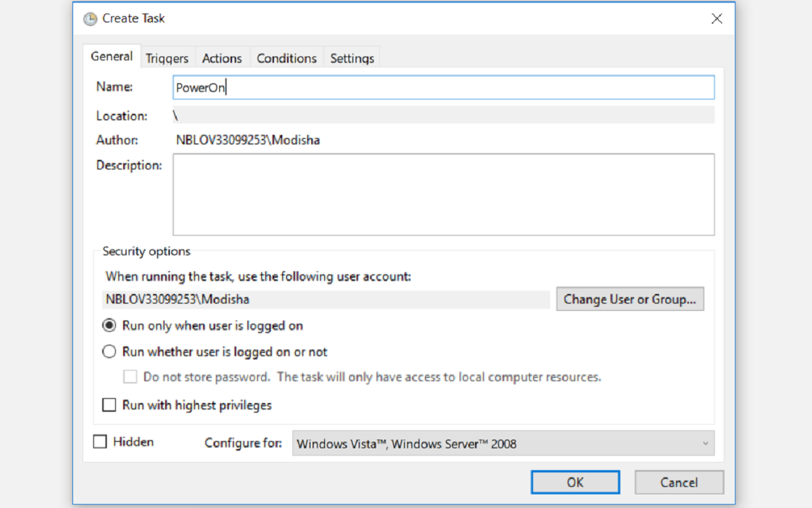Viewport: 812px width, 508px height.
Task: Go to the Conditions tab
Action: [x=286, y=58]
